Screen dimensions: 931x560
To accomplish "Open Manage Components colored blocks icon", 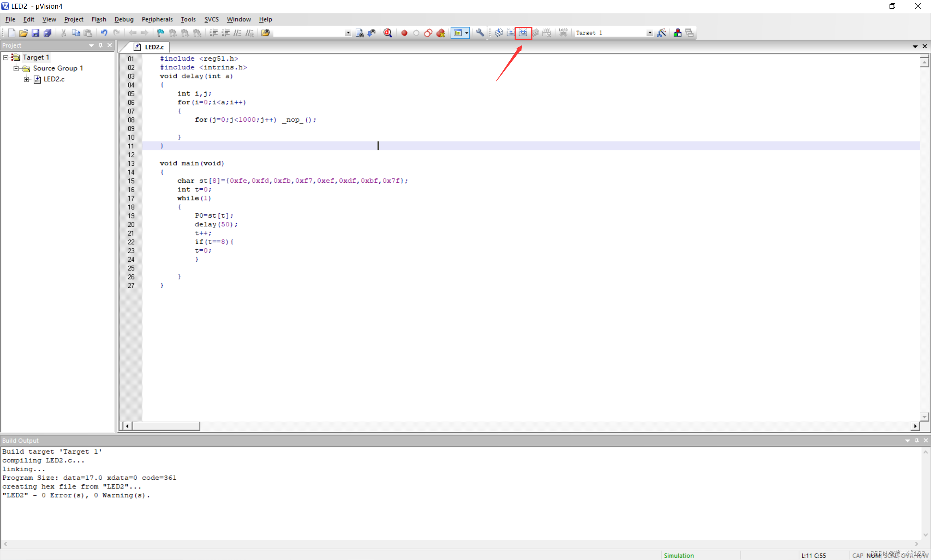I will (677, 33).
